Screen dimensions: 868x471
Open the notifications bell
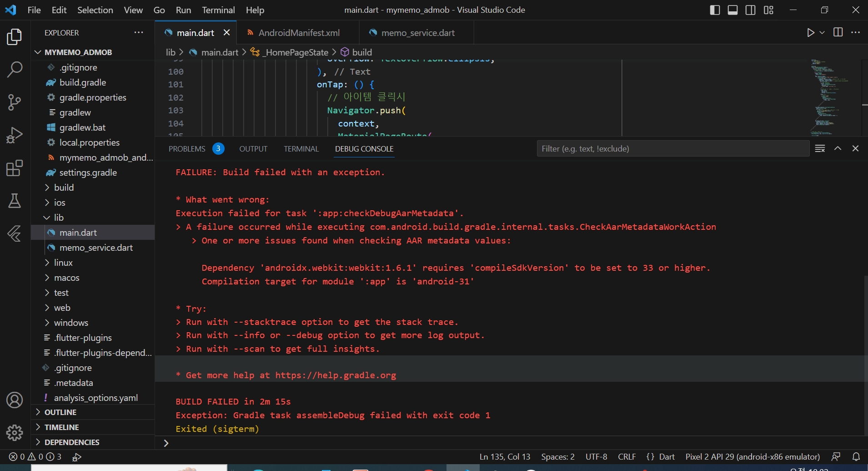click(x=856, y=456)
